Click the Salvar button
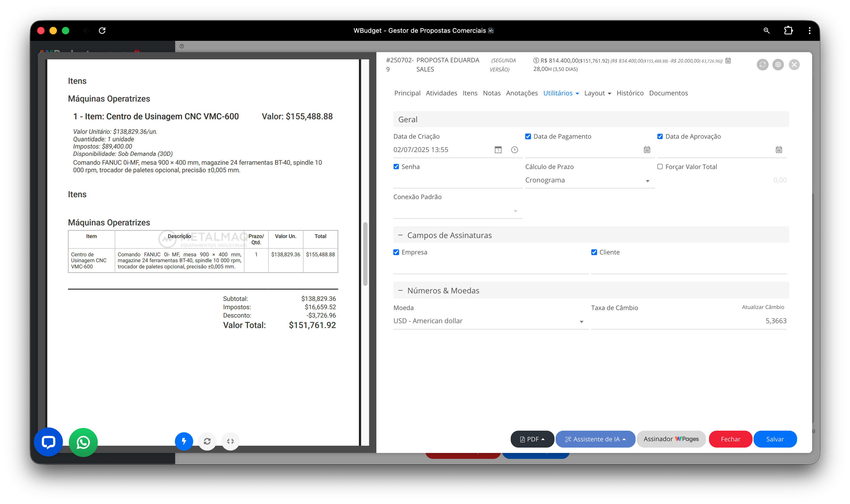 [x=775, y=439]
